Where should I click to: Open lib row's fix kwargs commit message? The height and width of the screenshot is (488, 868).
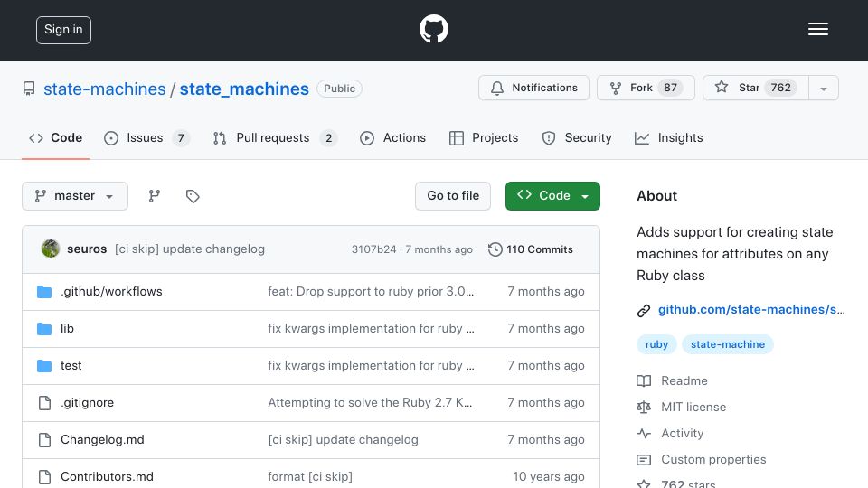coord(371,329)
